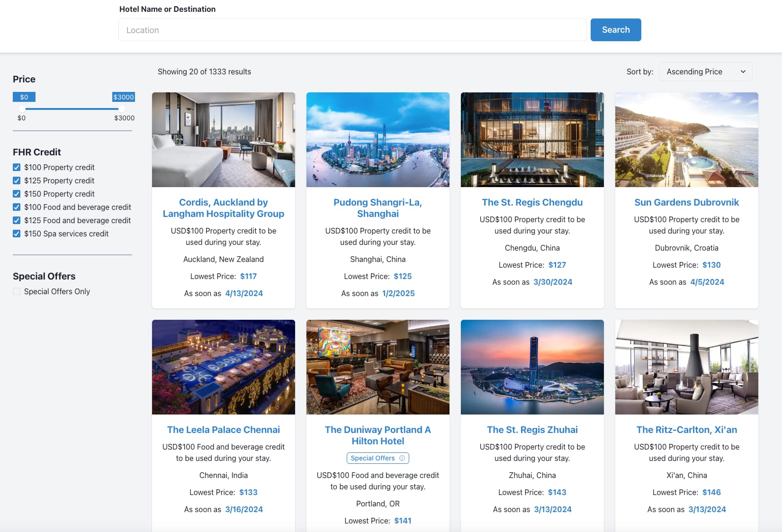
Task: Click the info icon in Special Offers badge
Action: [x=402, y=458]
